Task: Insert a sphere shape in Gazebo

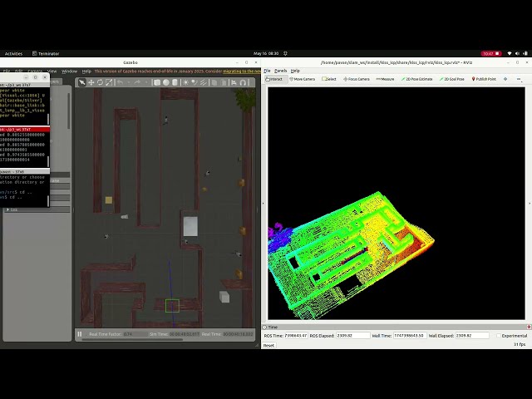Action: [x=166, y=82]
